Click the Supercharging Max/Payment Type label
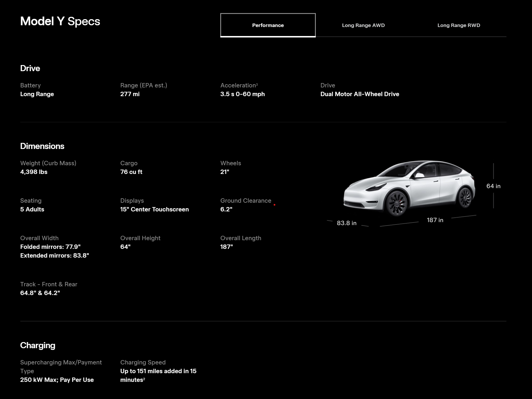Screen dimensions: 532x399 61,367
